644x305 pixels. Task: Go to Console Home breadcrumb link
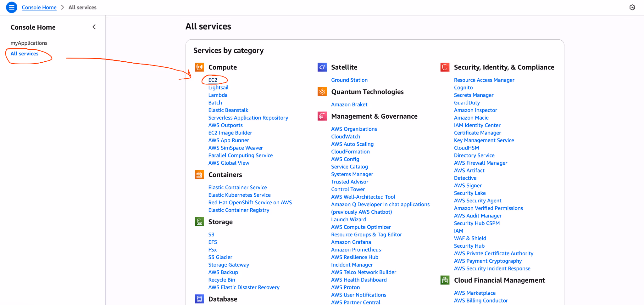pos(39,7)
